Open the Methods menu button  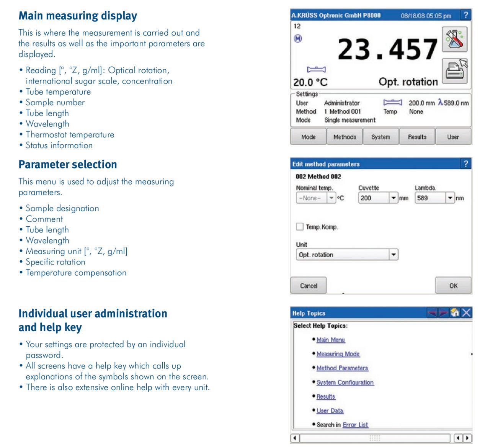pyautogui.click(x=345, y=137)
